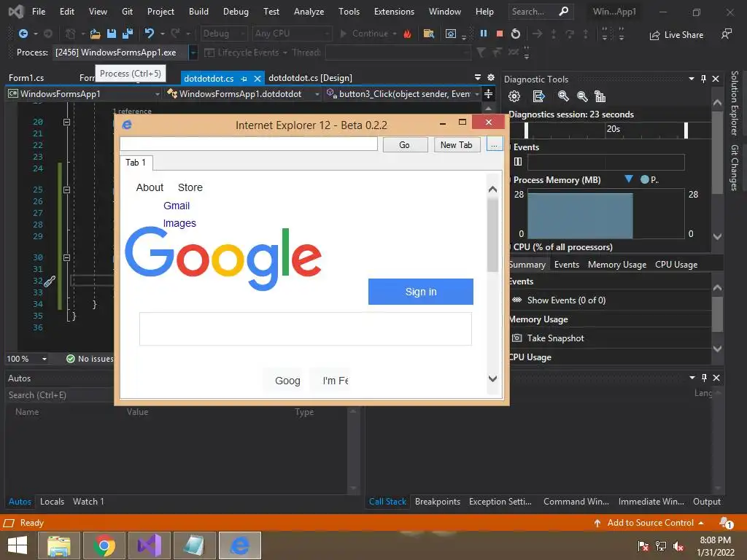Click the ... button beside New Tab
The height and width of the screenshot is (560, 747).
click(495, 145)
